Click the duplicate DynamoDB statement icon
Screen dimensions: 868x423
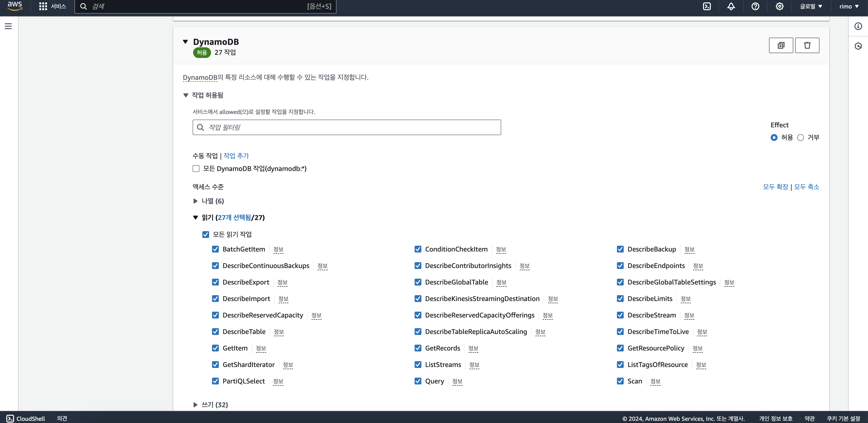point(781,45)
